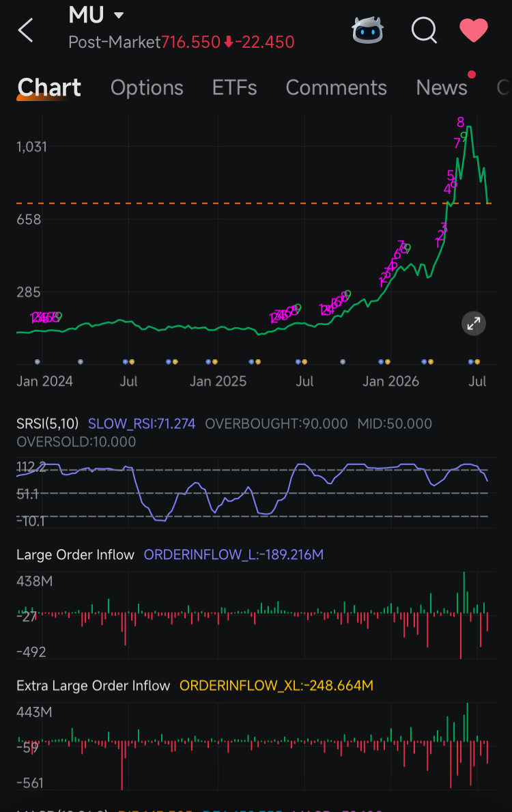Tap the OVERBOUGHT:90.000 label
Screen dimensions: 512x812
click(x=276, y=423)
